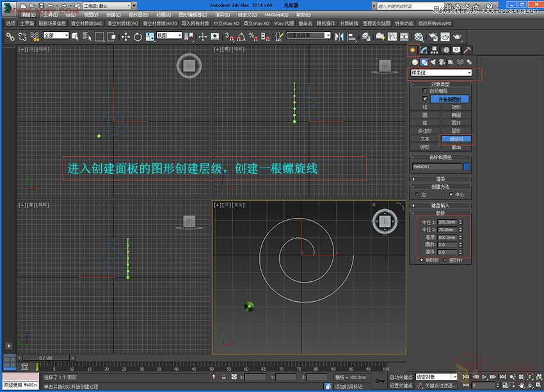Activate the Select and Move tool
This screenshot has width=544, height=392.
pyautogui.click(x=125, y=37)
